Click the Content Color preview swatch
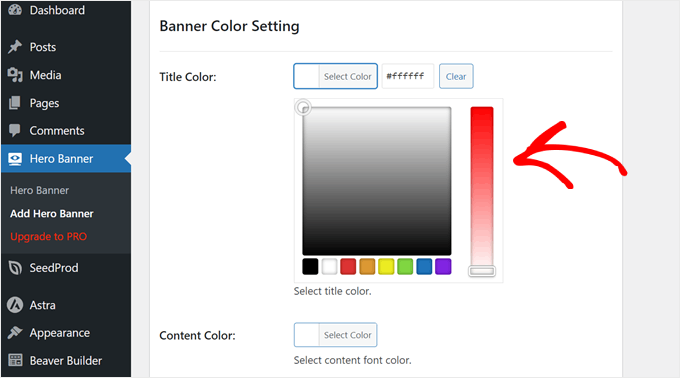680x378 pixels. click(x=307, y=335)
